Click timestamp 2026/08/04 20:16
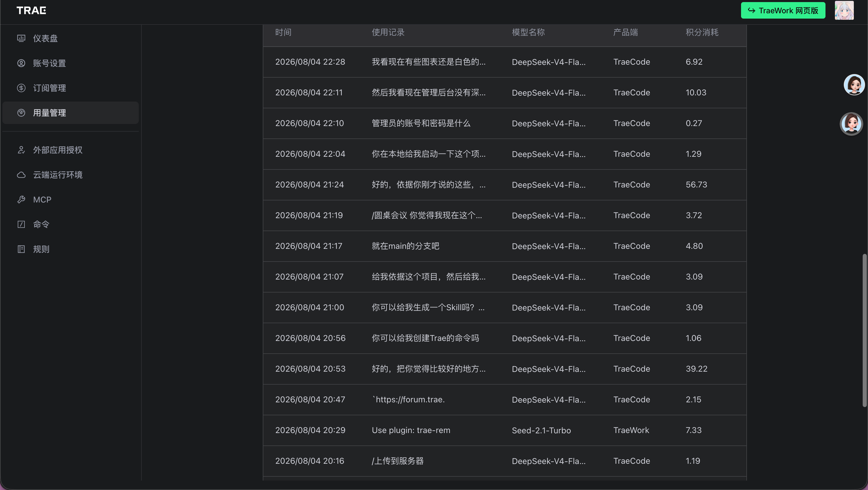 [310, 461]
